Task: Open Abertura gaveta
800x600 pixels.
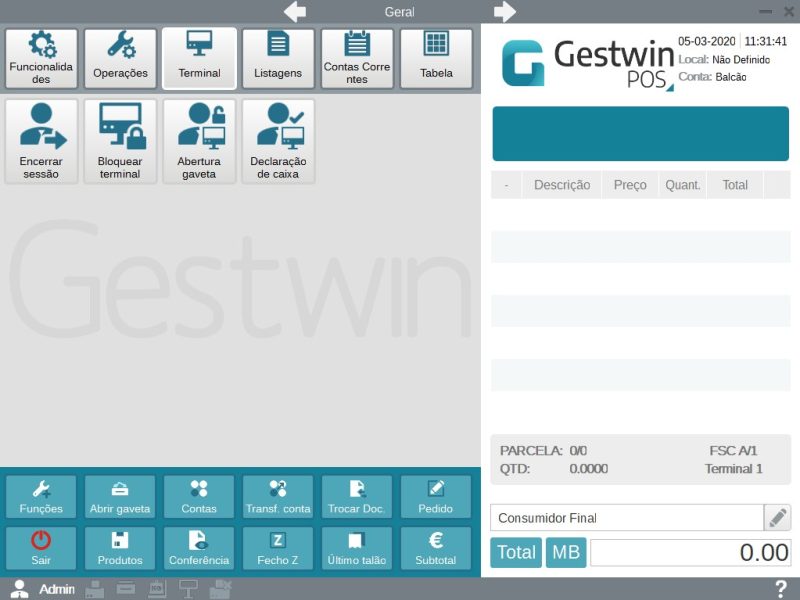Action: click(199, 141)
